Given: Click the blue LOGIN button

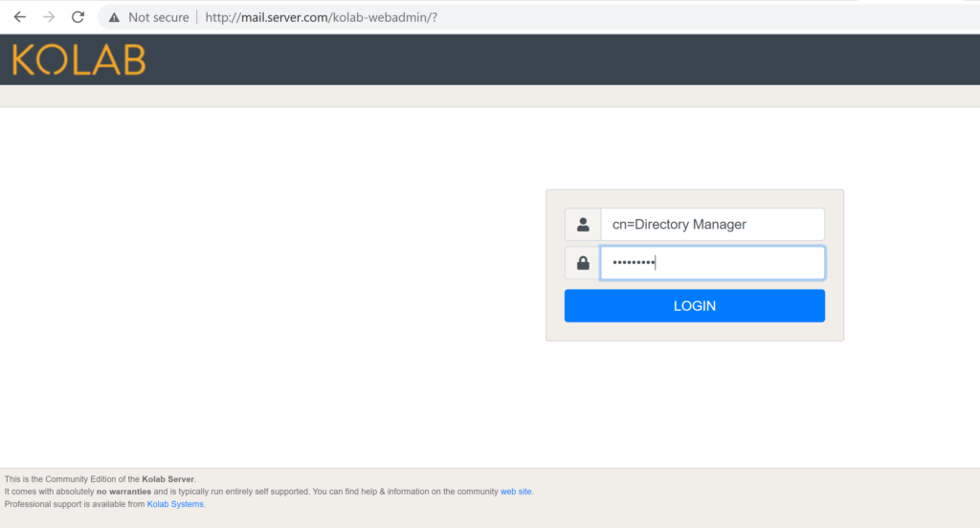Looking at the screenshot, I should 695,305.
